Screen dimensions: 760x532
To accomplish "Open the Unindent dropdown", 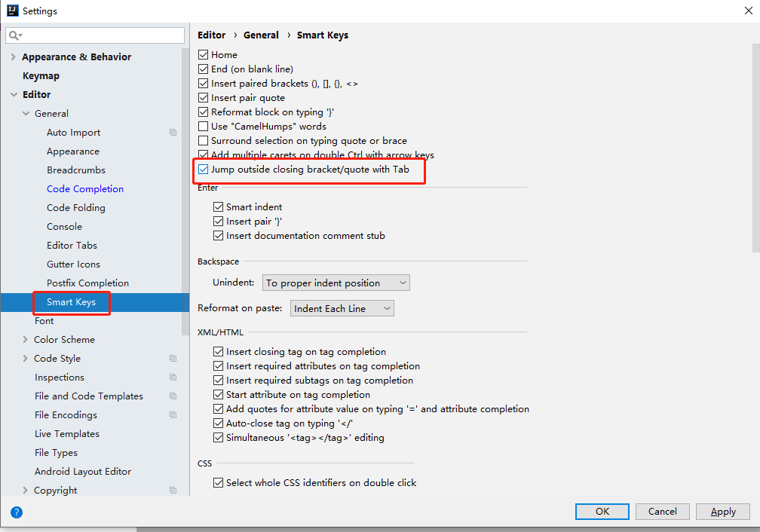I will click(336, 283).
